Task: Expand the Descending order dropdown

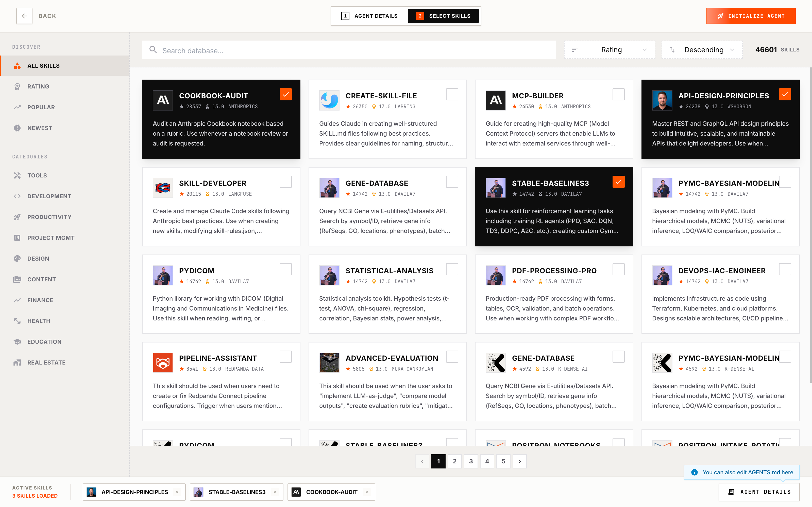Action: pos(702,50)
